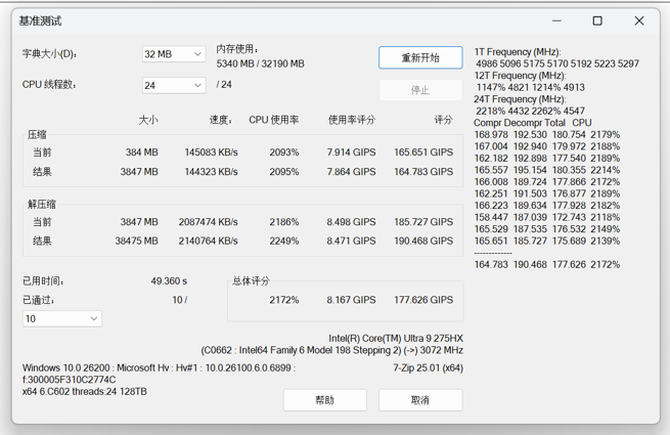Click the elapsed time value 49.360 s
This screenshot has width=670, height=435.
pos(168,281)
